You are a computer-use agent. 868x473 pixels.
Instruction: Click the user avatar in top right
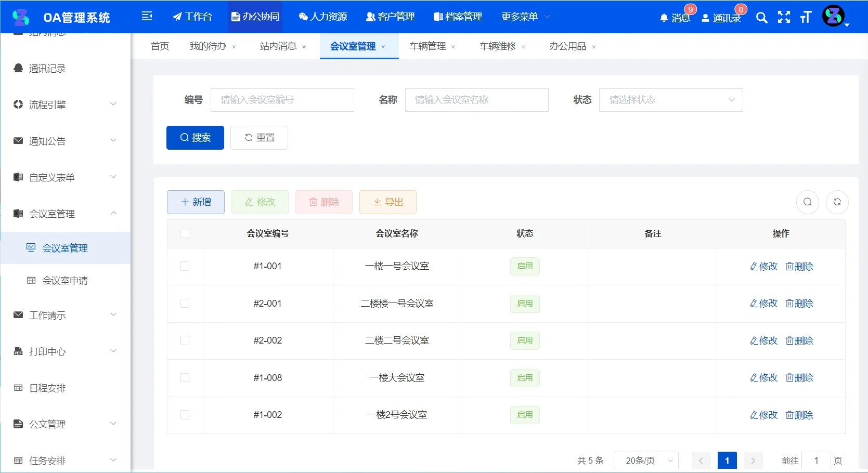(832, 16)
